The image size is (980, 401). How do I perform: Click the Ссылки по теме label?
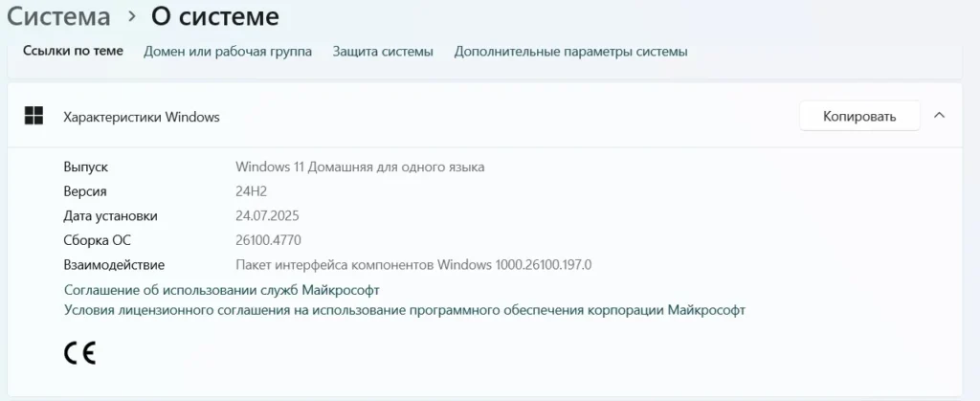click(73, 51)
